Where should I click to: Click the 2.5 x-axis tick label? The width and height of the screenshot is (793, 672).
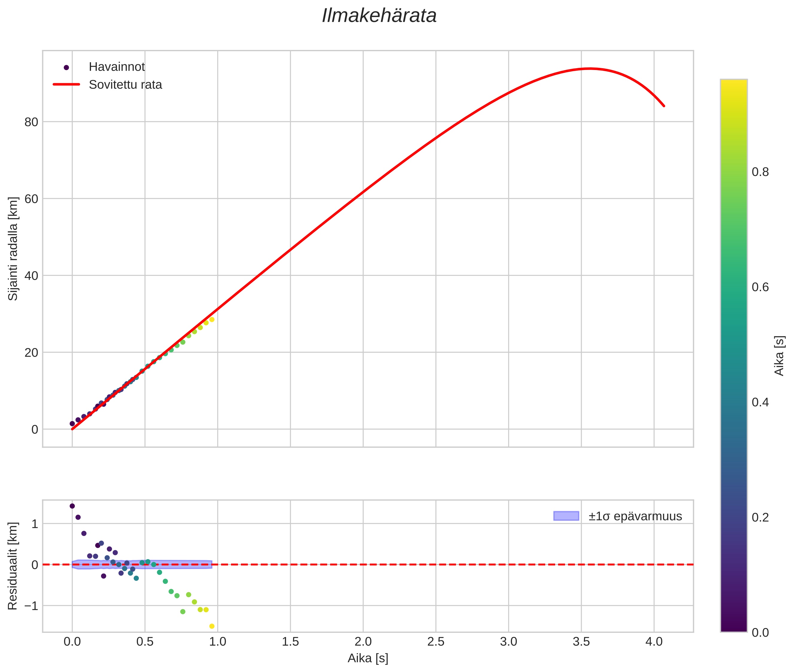(x=436, y=642)
